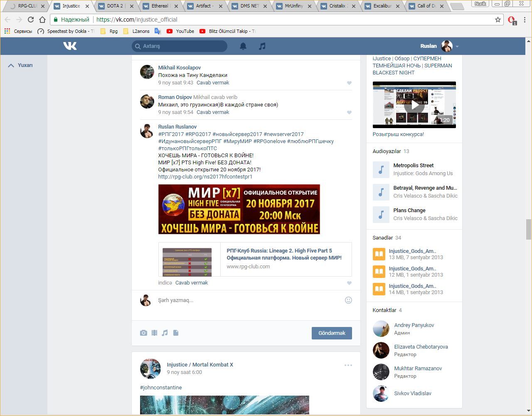Open the L2anons bookmark folder

(136, 31)
